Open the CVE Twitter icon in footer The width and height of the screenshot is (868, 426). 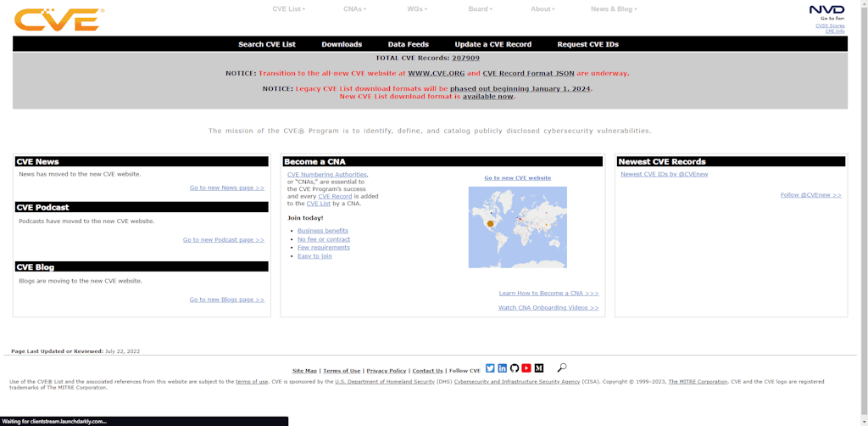(x=490, y=368)
